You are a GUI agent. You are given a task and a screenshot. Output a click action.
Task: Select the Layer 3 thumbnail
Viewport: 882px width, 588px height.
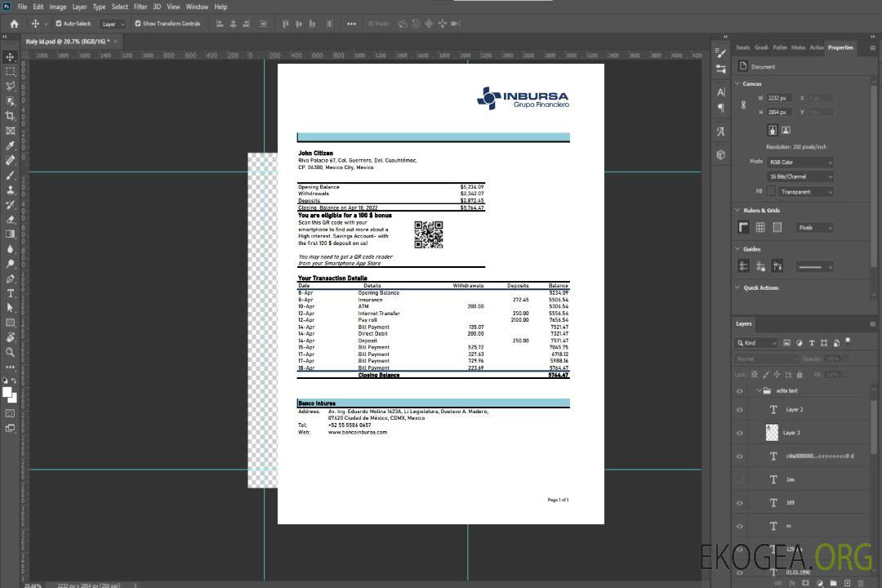(772, 433)
